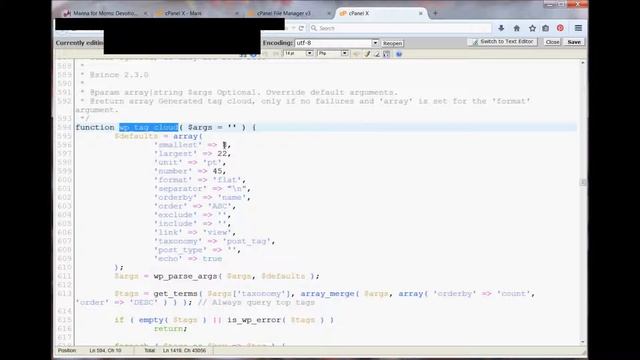Open the Php syntax dropdown
This screenshot has height=360, width=640.
[x=333, y=53]
